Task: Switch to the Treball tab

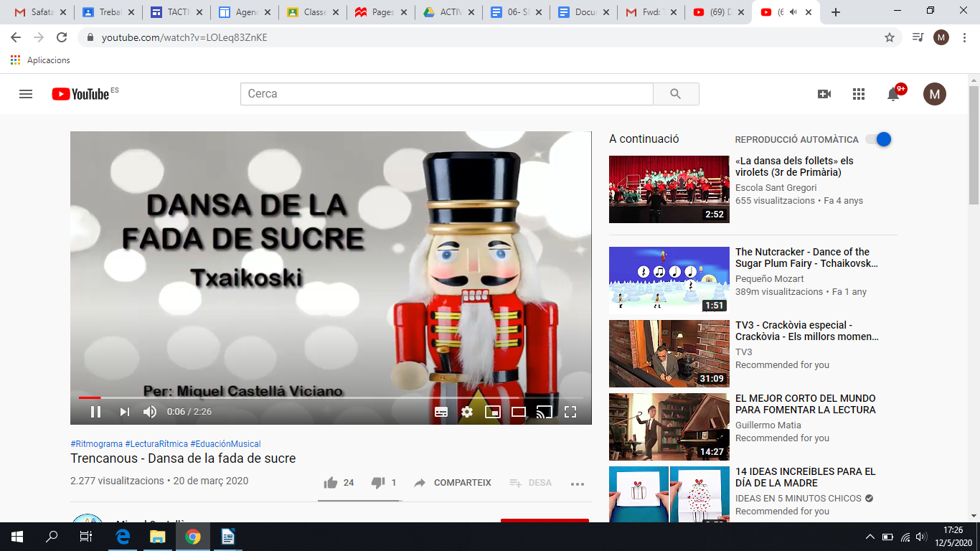Action: point(108,12)
